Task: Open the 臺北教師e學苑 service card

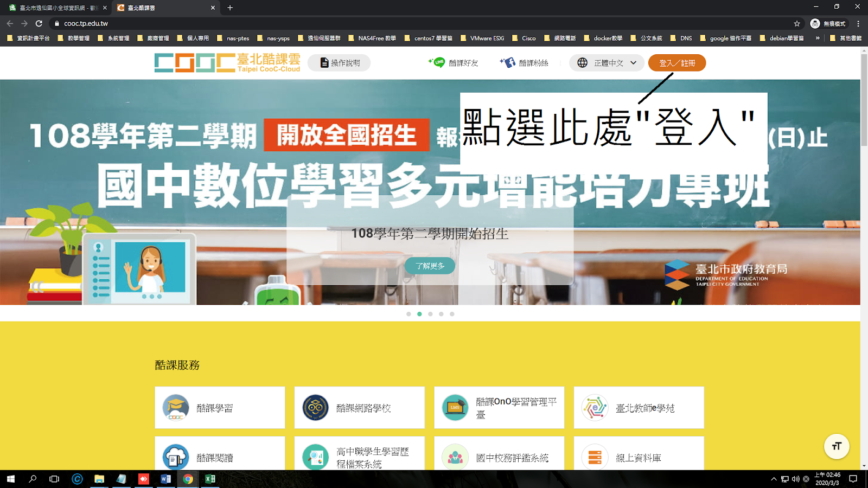Action: click(639, 408)
